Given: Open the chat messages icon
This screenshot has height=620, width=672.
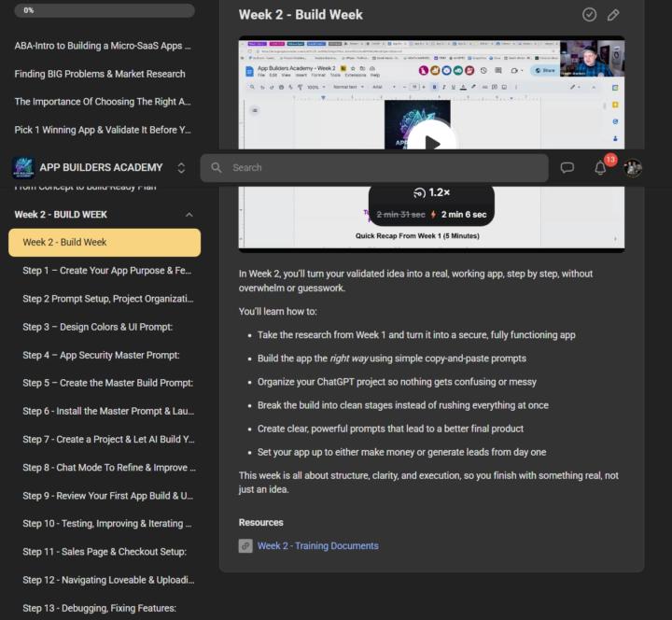Looking at the screenshot, I should coord(567,168).
